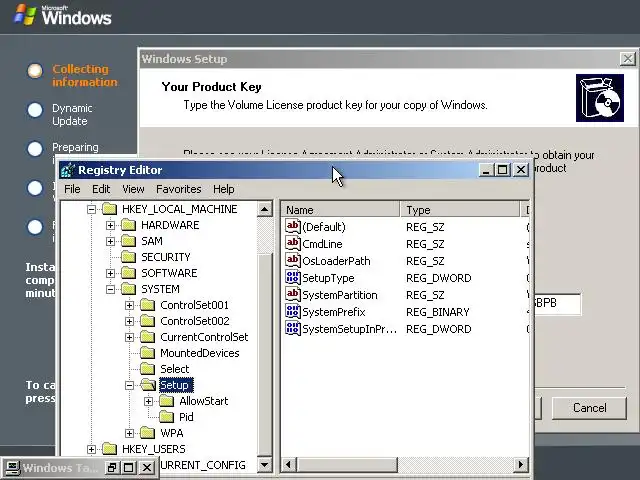Viewport: 640px width, 480px height.
Task: Click the CmdLine string value icon
Action: click(x=293, y=244)
